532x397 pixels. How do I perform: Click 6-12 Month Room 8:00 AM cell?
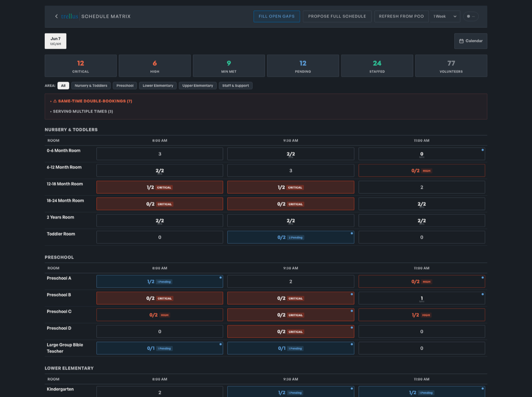pos(160,170)
